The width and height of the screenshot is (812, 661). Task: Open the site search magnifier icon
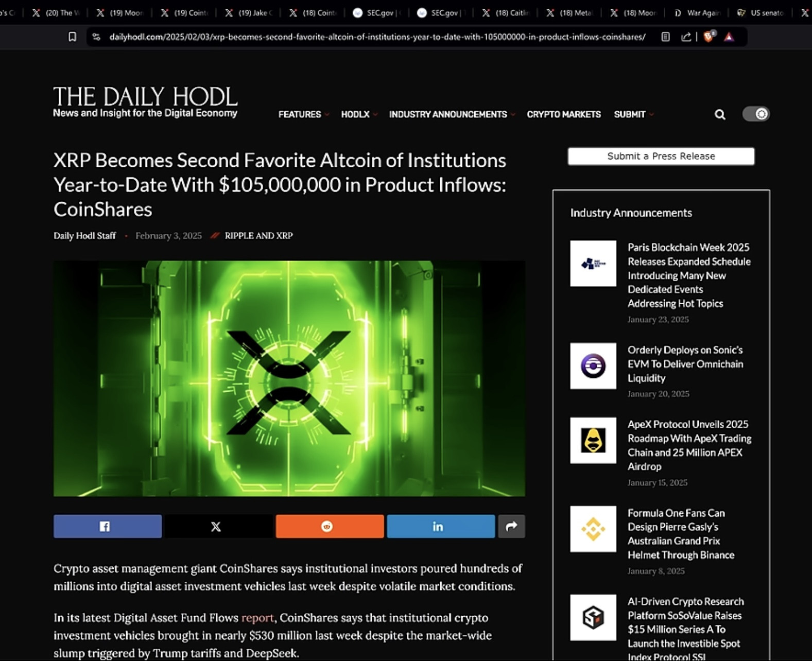(720, 114)
